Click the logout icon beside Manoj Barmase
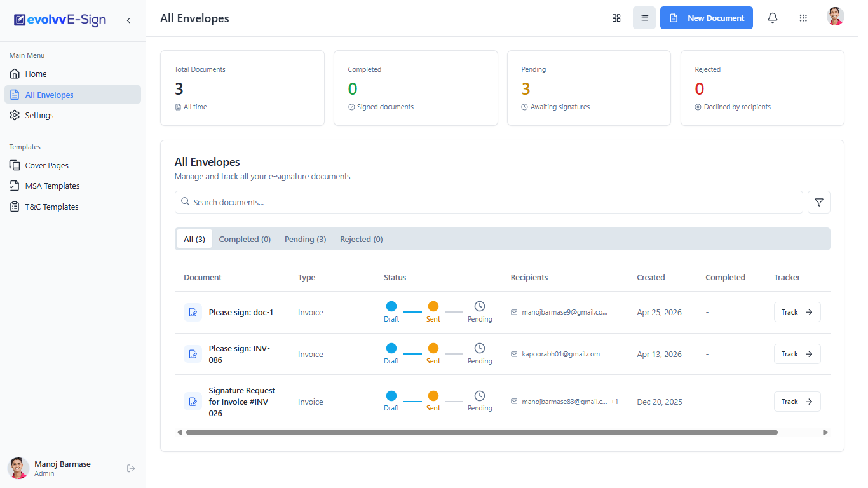 (x=131, y=469)
